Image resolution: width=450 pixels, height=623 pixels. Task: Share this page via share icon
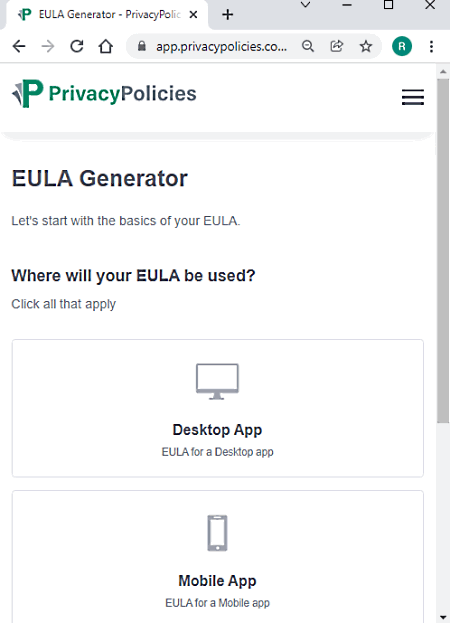336,46
